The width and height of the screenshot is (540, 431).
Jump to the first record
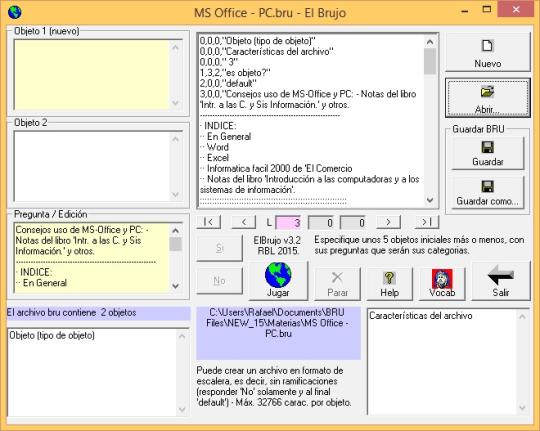209,222
